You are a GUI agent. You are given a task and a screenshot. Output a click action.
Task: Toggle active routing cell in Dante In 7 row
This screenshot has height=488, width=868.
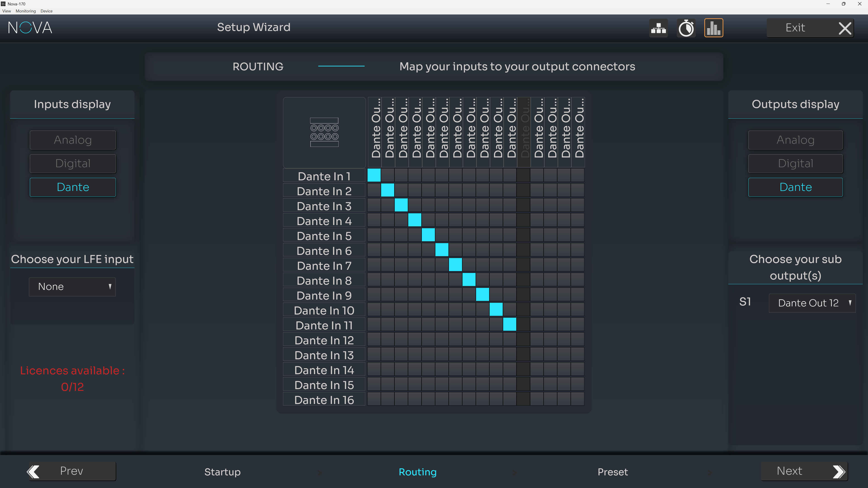(x=455, y=264)
